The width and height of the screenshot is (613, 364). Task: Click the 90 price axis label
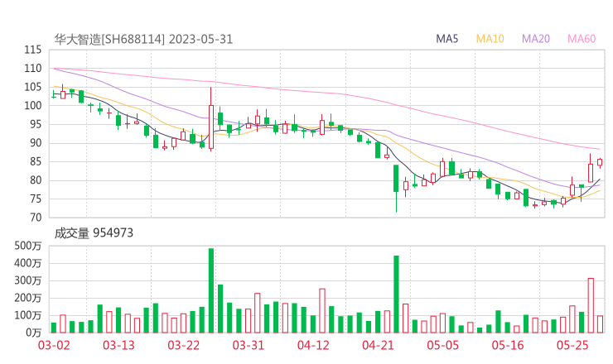tap(36, 143)
